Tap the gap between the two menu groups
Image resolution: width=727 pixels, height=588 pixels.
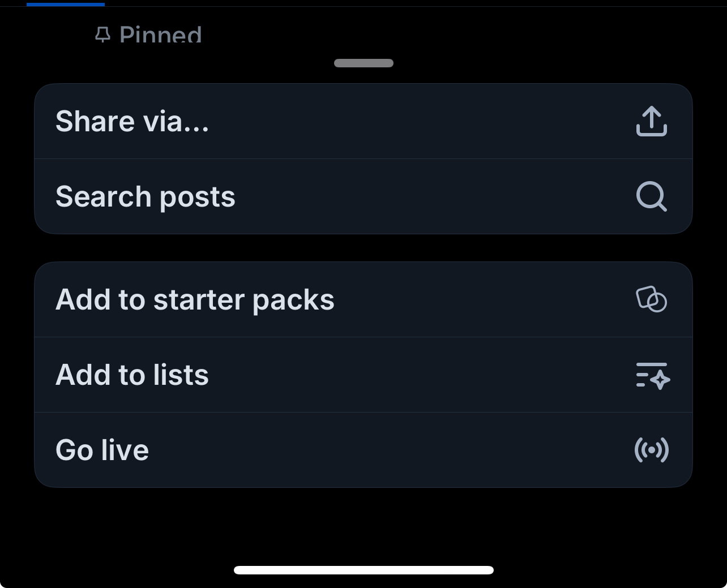click(363, 248)
